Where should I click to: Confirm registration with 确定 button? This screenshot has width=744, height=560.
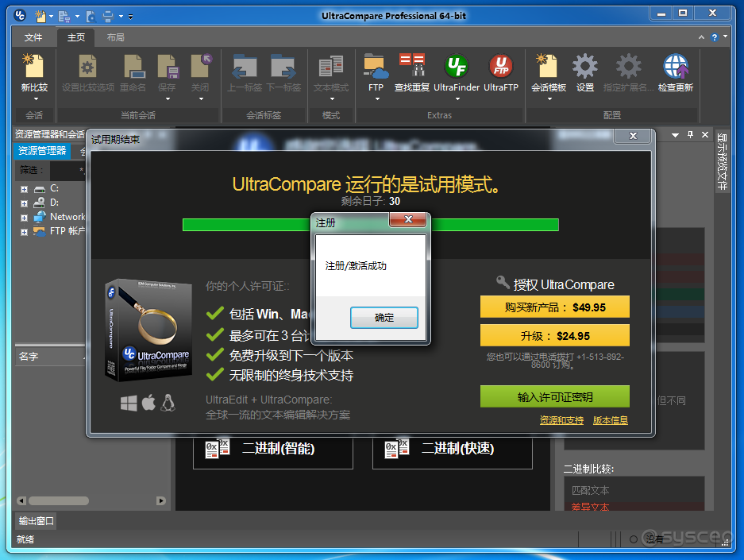384,318
